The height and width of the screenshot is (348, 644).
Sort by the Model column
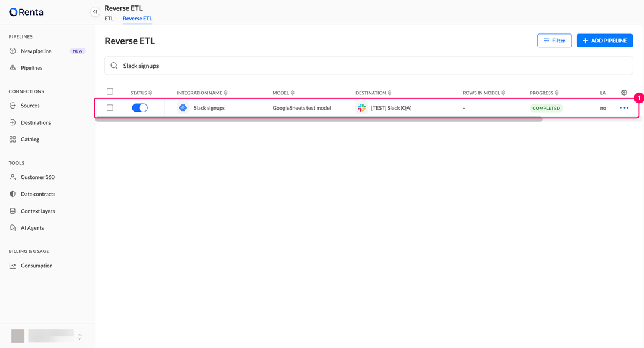pyautogui.click(x=283, y=93)
